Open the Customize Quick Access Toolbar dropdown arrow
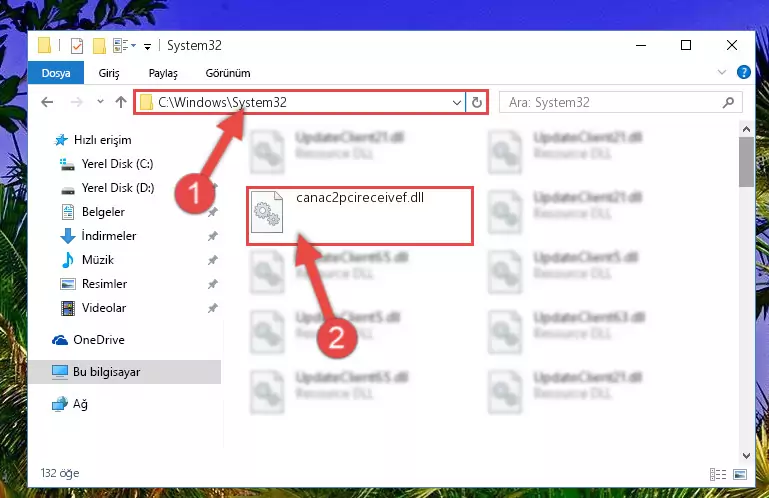Viewport: 769px width, 498px height. [147, 47]
